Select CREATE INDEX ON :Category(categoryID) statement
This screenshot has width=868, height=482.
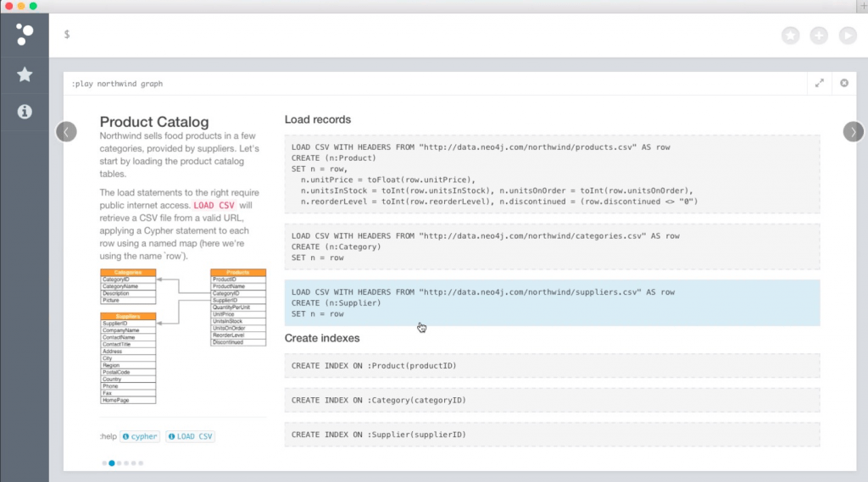(x=552, y=400)
